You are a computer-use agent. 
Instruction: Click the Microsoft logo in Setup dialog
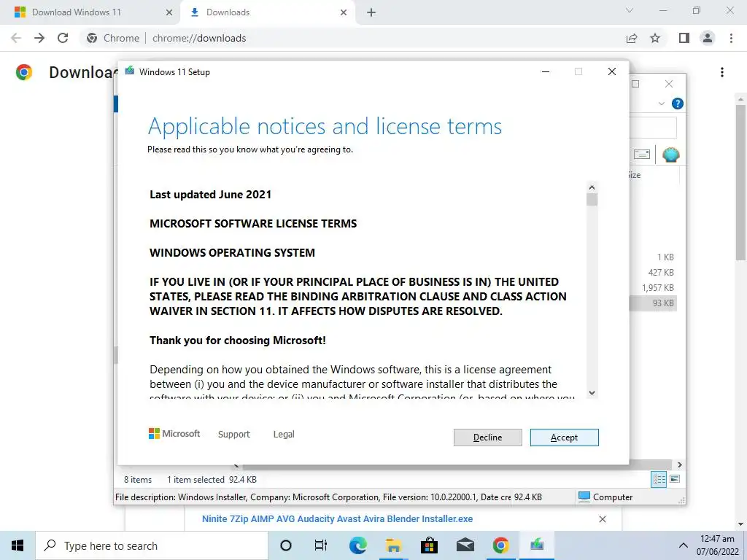(174, 434)
